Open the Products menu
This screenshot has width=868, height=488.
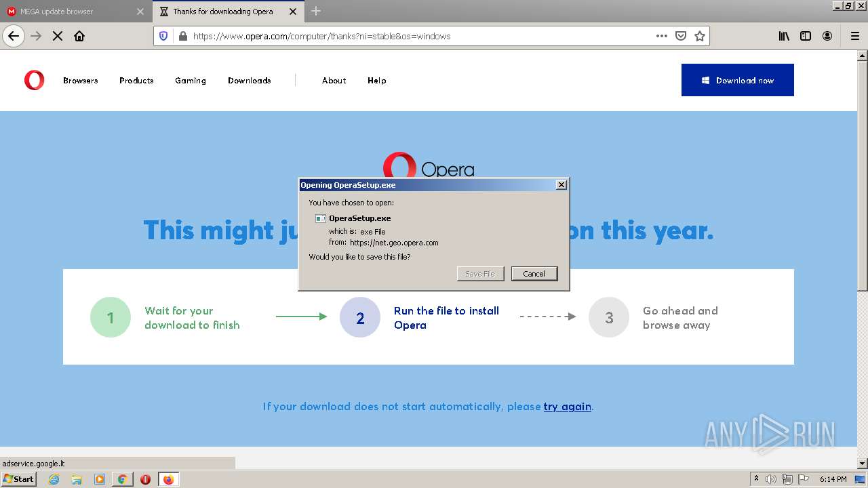click(x=136, y=81)
